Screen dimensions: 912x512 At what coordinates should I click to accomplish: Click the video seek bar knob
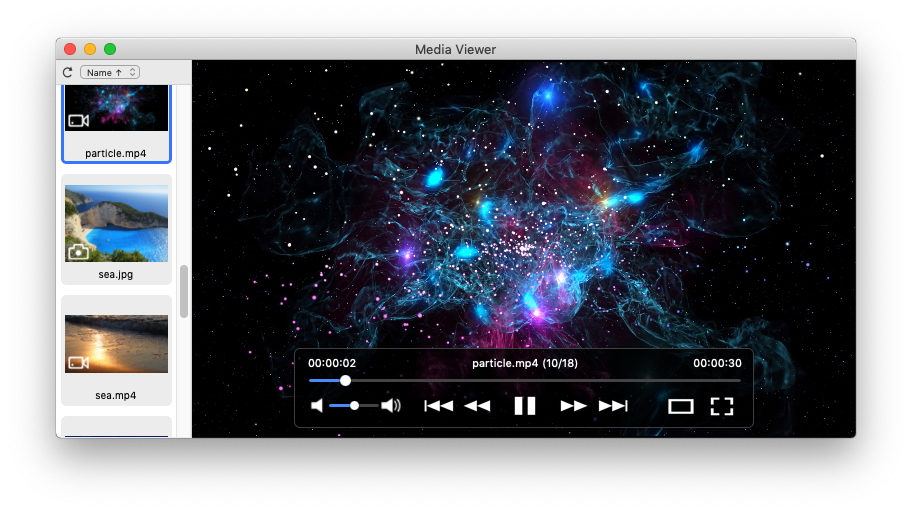pos(345,381)
